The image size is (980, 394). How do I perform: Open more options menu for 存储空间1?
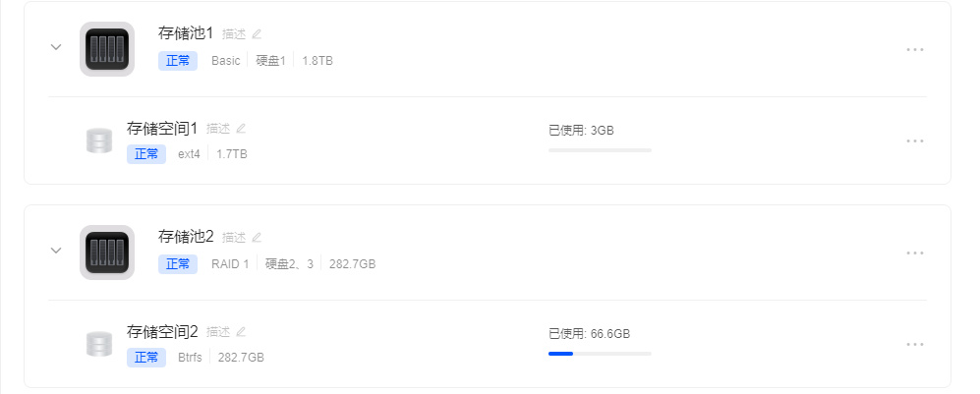pyautogui.click(x=915, y=141)
